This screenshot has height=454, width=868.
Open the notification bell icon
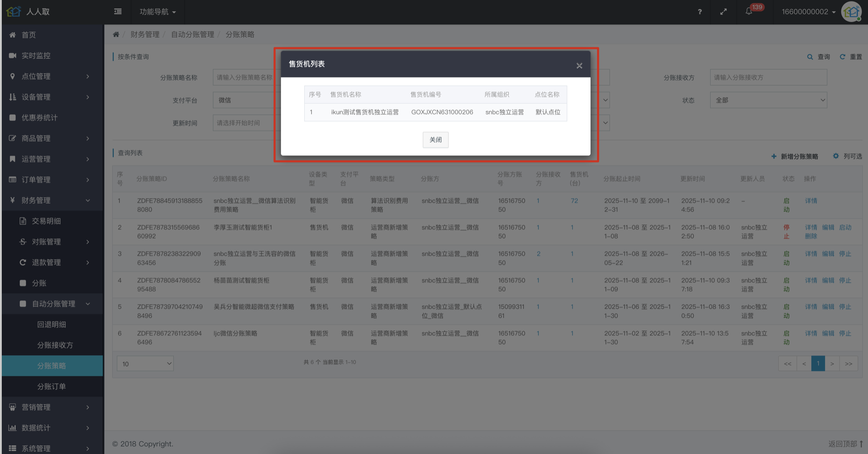click(x=749, y=12)
